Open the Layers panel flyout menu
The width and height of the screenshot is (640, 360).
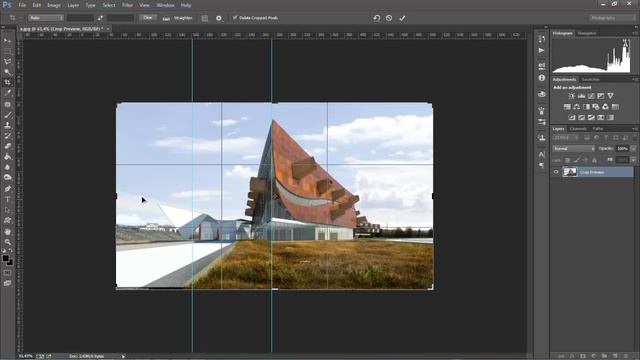tap(635, 129)
